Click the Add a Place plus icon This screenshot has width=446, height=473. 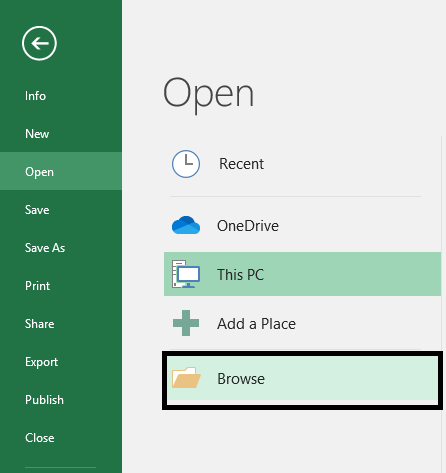pos(186,323)
